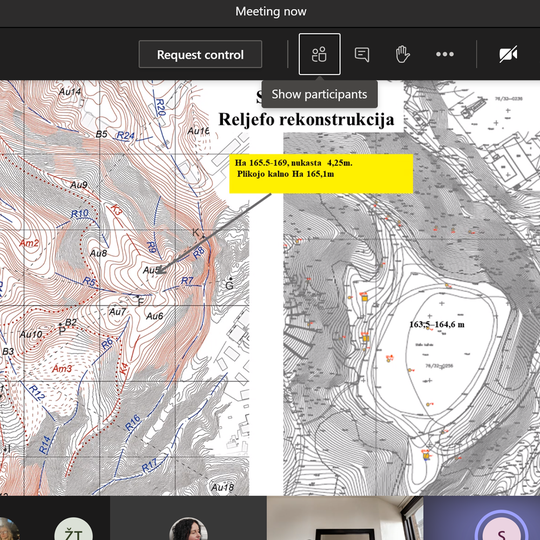The width and height of the screenshot is (540, 540).
Task: Click the K3 map label
Action: point(116,210)
